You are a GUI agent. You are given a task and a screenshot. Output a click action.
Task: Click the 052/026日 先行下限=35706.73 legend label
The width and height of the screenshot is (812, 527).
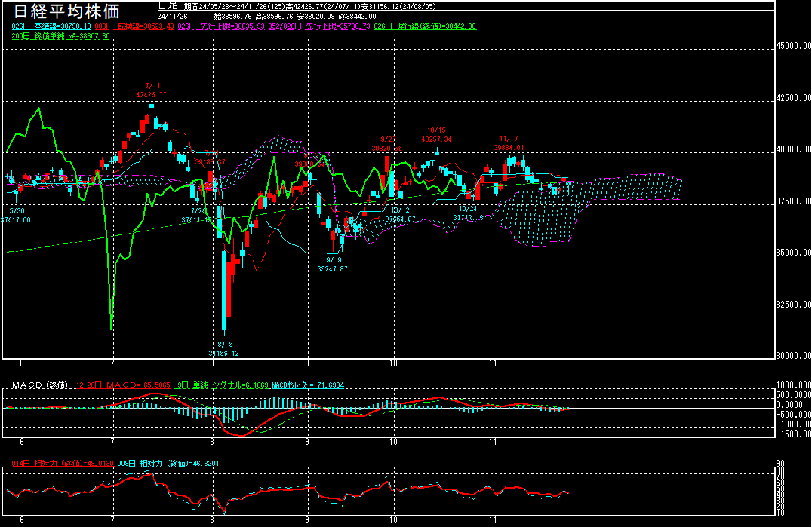pyautogui.click(x=319, y=26)
